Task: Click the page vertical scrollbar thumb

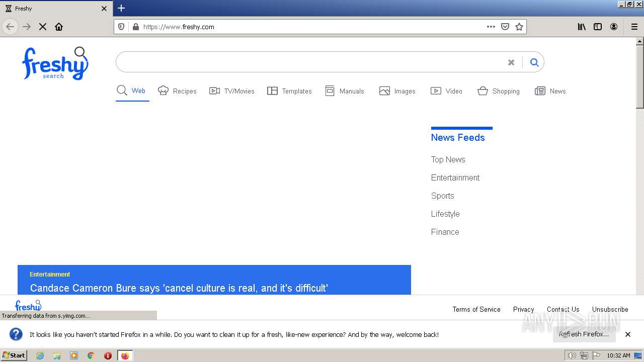Action: 639,76
